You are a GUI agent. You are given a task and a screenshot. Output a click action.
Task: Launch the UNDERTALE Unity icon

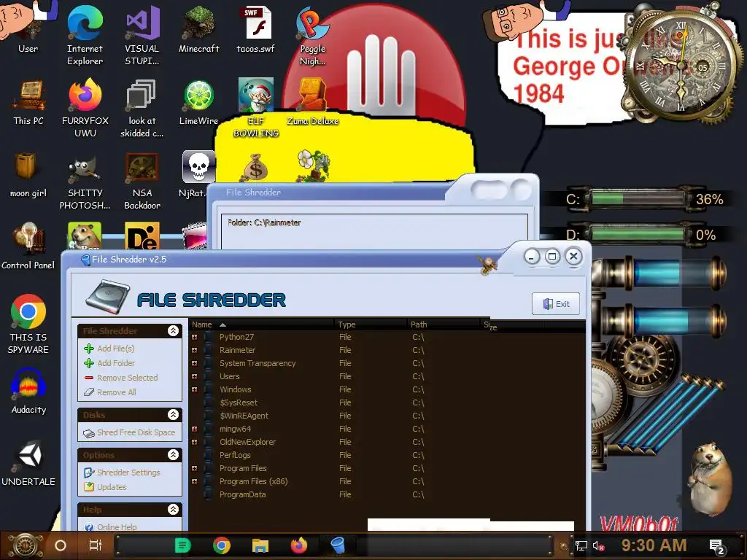click(28, 463)
